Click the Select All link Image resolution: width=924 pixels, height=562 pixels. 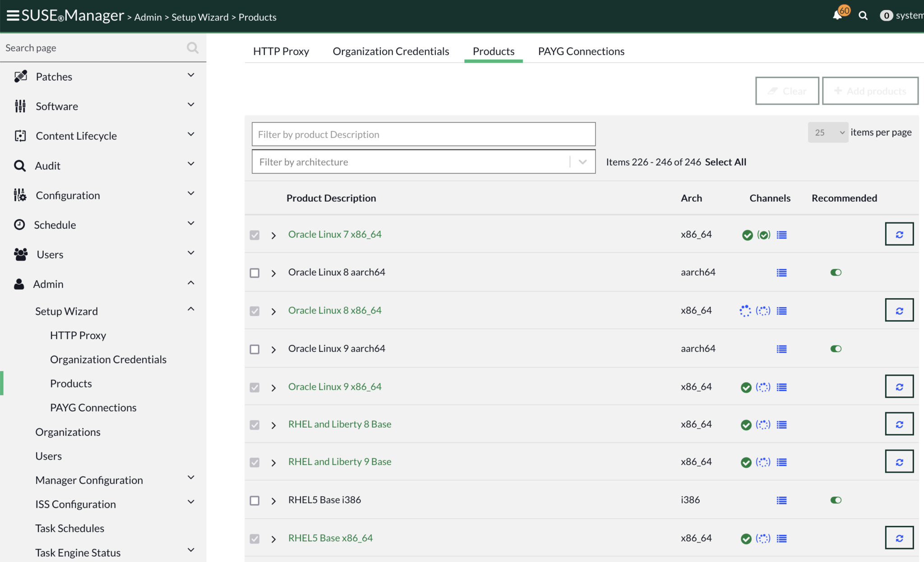725,162
